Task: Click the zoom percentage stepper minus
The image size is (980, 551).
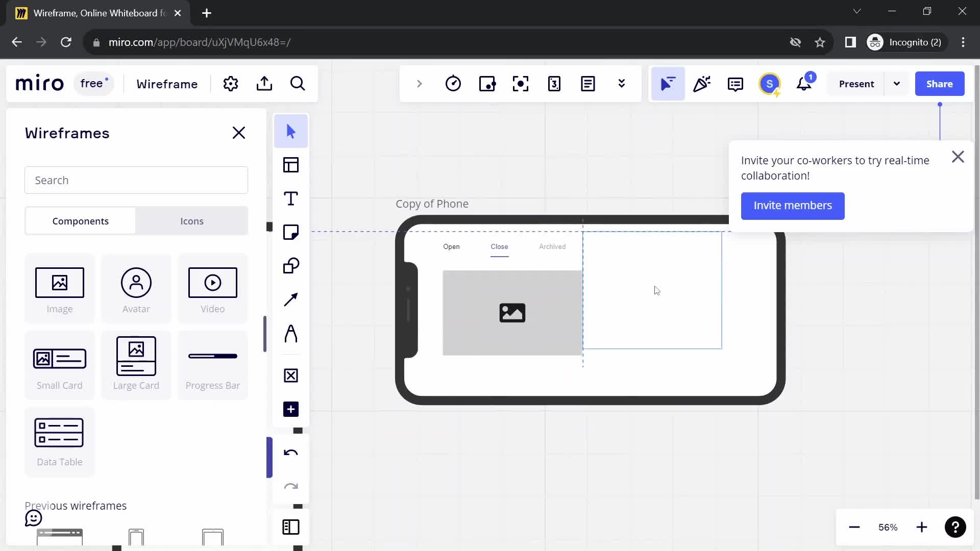Action: (854, 527)
